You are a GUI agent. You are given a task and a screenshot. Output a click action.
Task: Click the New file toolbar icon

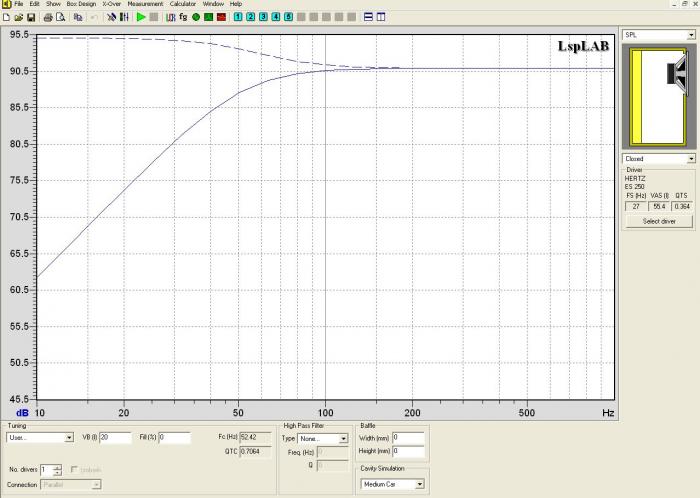[6, 17]
